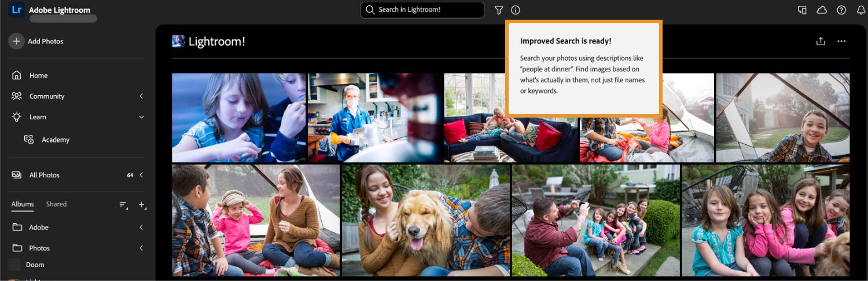
Task: Click the Search in Lightroom field
Action: click(422, 10)
